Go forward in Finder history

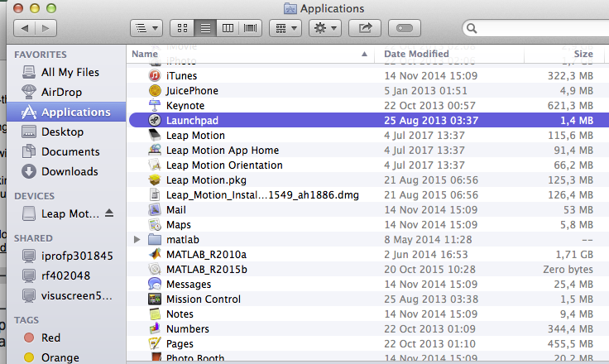[46, 28]
